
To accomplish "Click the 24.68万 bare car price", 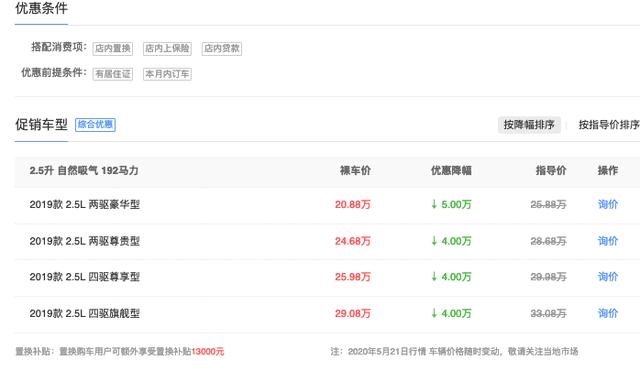I will 353,241.
